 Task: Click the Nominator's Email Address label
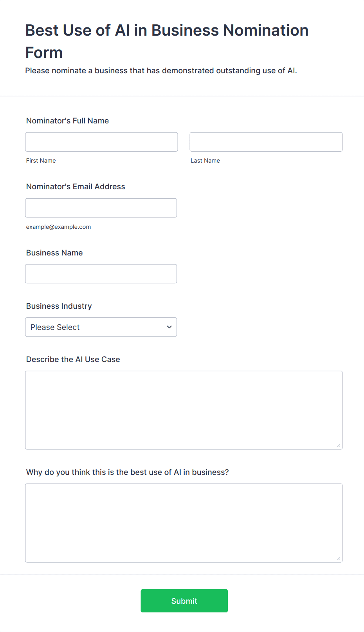click(76, 187)
